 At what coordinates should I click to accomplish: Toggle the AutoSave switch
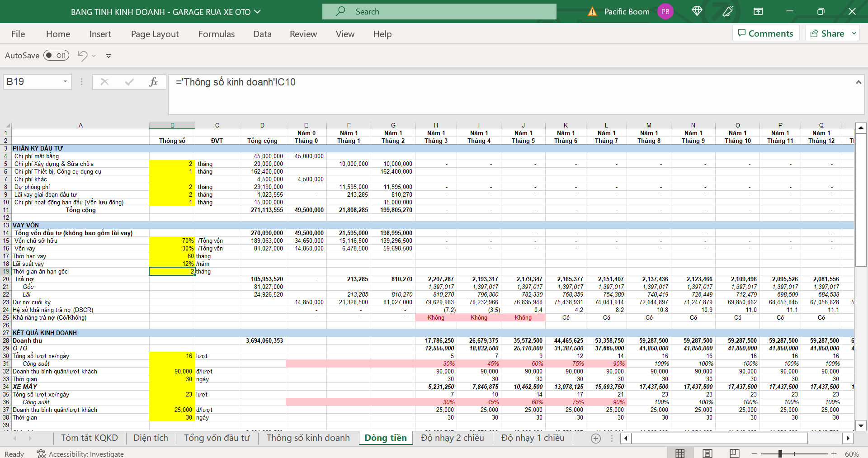click(x=56, y=56)
